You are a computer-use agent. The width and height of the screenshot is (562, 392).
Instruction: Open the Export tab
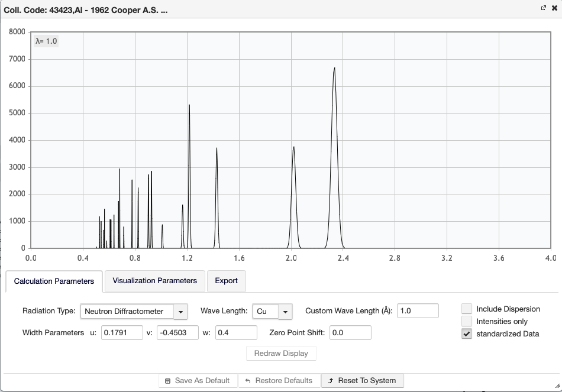(x=226, y=281)
